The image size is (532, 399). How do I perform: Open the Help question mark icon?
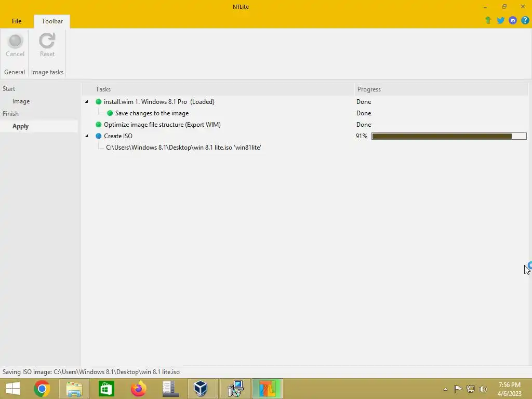pos(525,20)
